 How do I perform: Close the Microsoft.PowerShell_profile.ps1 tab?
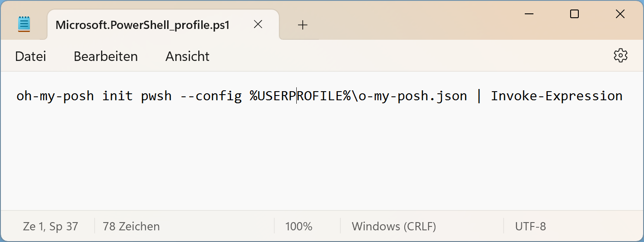pos(258,25)
